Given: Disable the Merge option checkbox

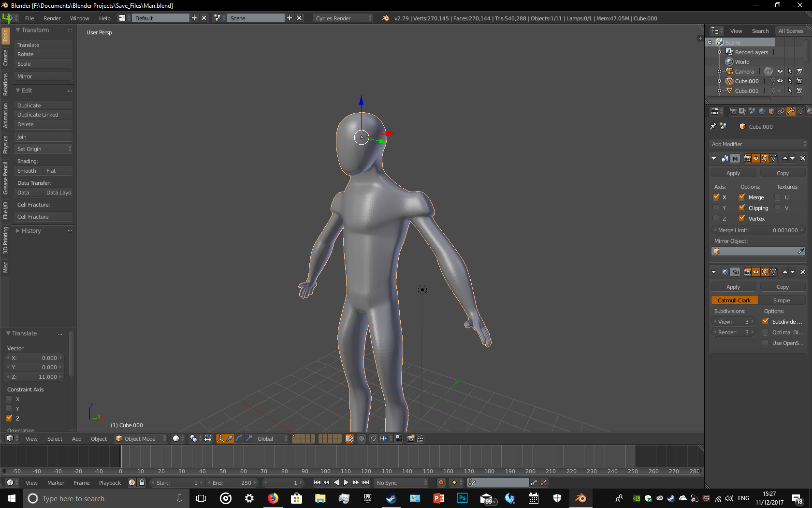Looking at the screenshot, I should pos(742,197).
